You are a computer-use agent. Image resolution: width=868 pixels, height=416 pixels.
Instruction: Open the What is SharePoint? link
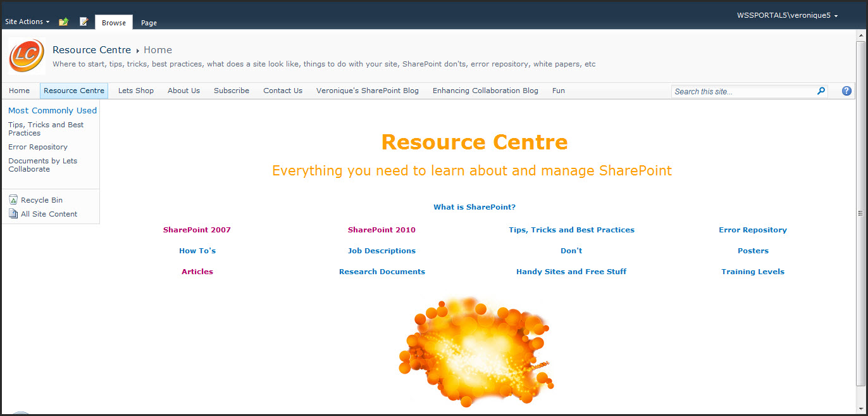(x=474, y=207)
